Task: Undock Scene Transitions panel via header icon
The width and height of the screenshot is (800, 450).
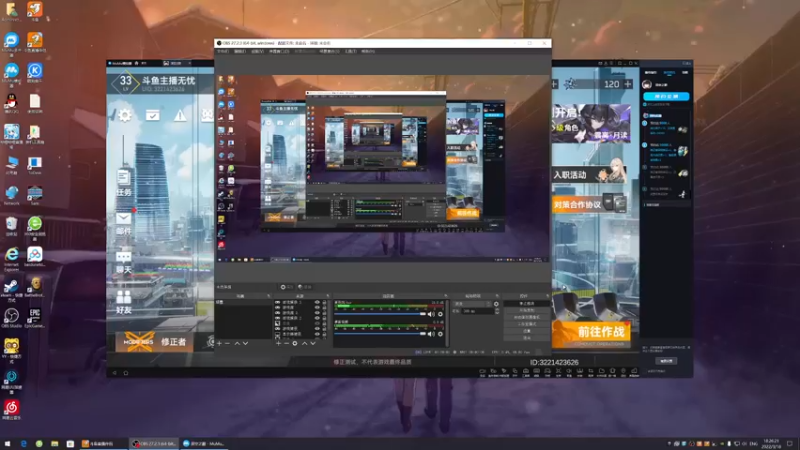Action: pyautogui.click(x=497, y=296)
